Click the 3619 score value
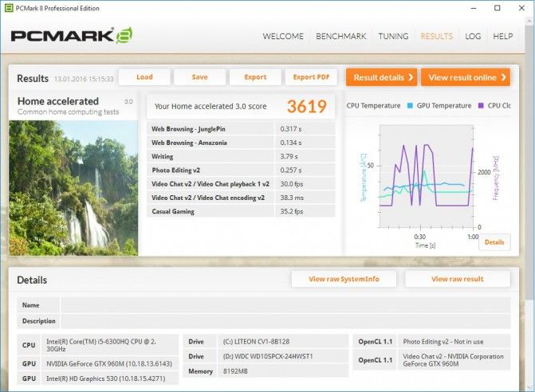Viewport: 535px width, 392px height. 307,106
